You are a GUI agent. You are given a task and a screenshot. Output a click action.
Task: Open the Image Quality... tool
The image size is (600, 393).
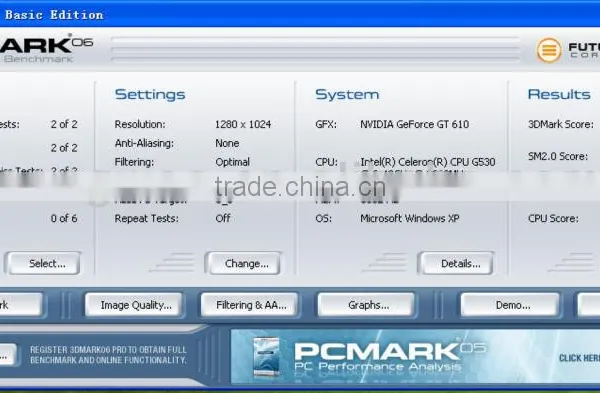[135, 305]
